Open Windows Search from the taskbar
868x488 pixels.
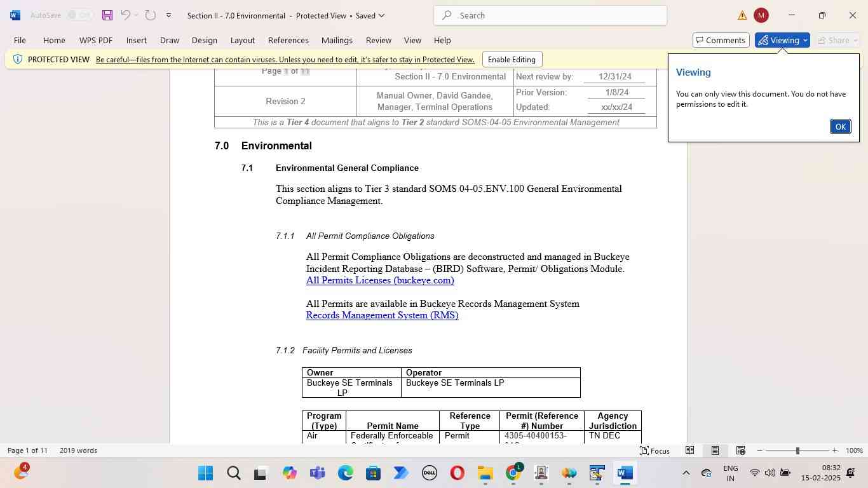(233, 473)
